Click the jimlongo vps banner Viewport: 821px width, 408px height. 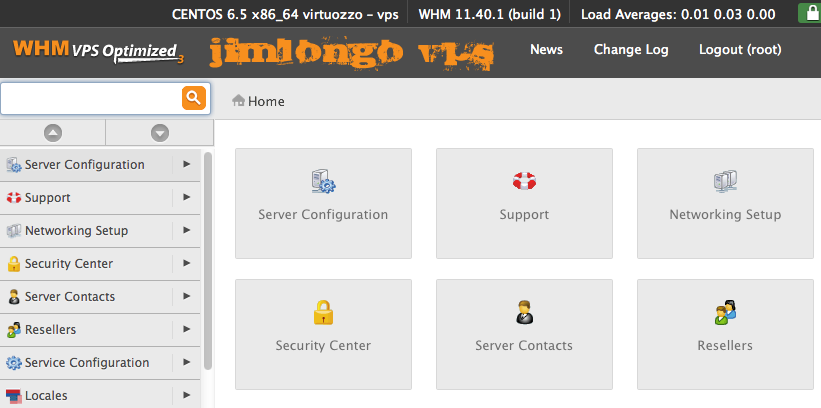click(351, 53)
